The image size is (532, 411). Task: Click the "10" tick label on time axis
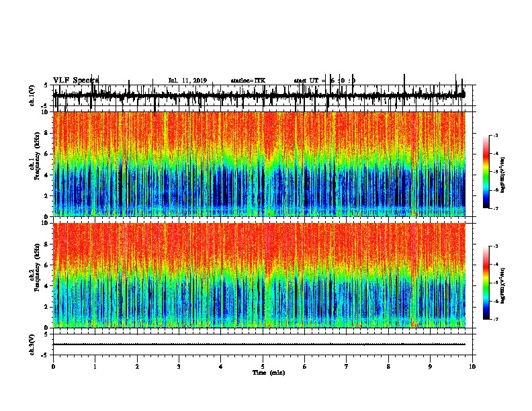point(472,367)
